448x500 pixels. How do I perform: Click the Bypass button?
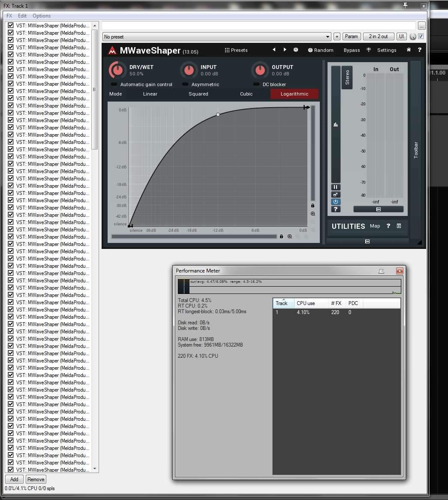pyautogui.click(x=352, y=50)
